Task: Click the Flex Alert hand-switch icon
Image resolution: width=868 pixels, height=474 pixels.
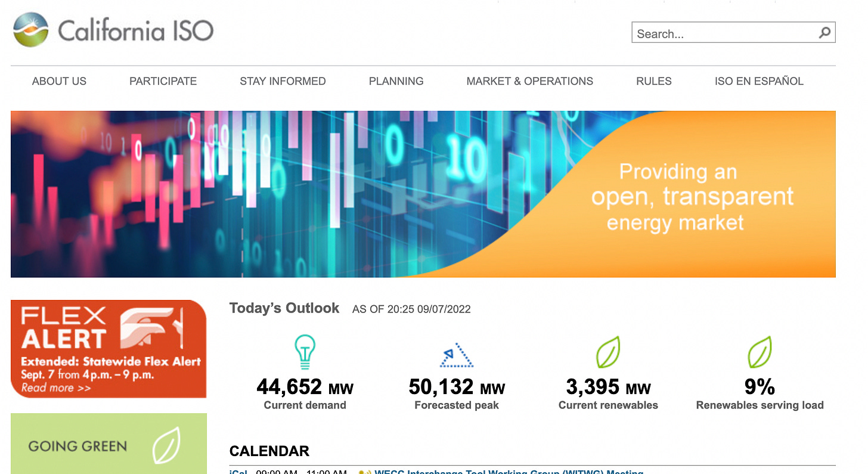Action: [151, 329]
